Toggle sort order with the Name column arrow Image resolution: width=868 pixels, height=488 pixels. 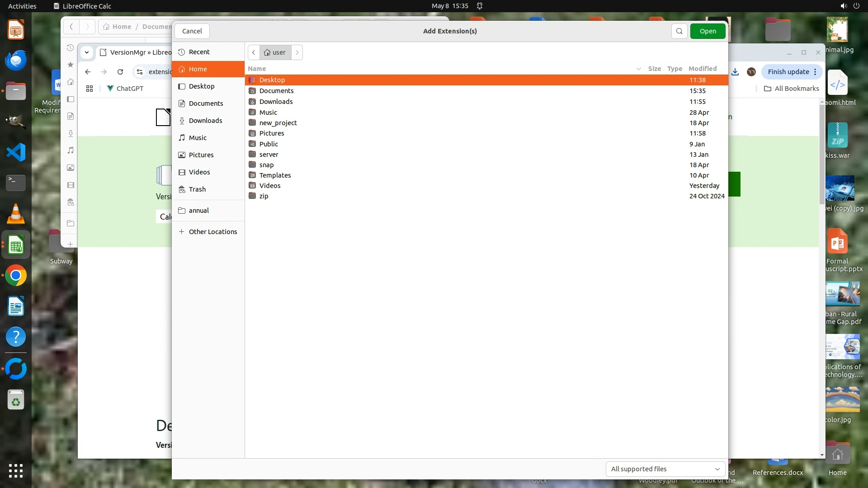click(638, 69)
